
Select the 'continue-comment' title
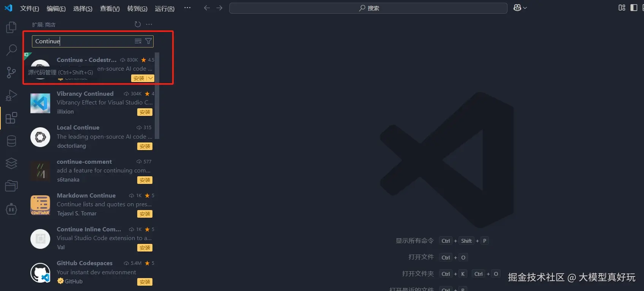point(84,161)
